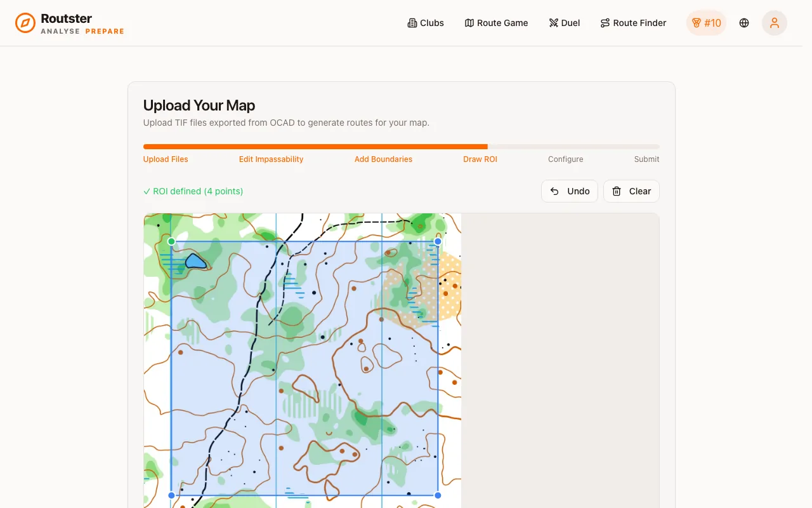Click the Route Game map icon
This screenshot has width=812, height=508.
[x=469, y=23]
